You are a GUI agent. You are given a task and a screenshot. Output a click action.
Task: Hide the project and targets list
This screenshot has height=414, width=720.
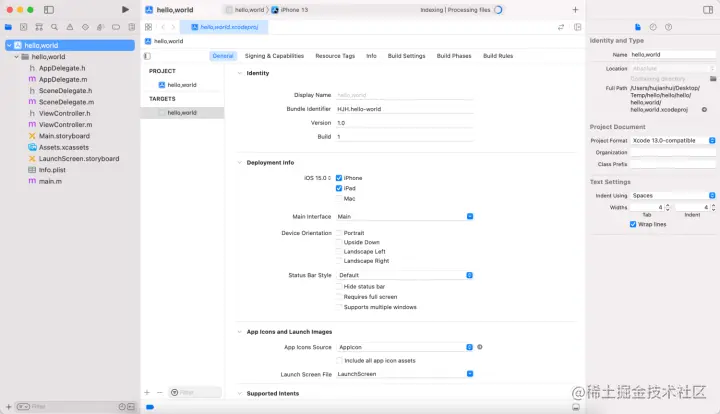(x=147, y=56)
